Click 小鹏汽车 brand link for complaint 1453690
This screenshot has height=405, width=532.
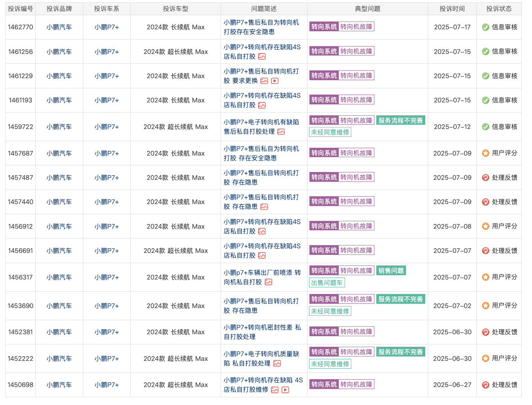pyautogui.click(x=59, y=306)
